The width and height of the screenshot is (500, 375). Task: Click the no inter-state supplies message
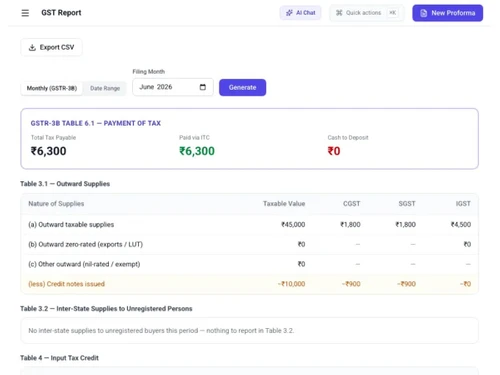[x=161, y=331]
